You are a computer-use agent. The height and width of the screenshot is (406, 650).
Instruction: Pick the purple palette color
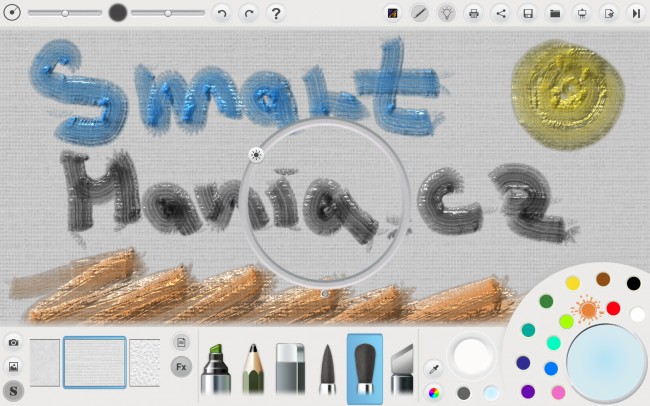click(x=528, y=391)
